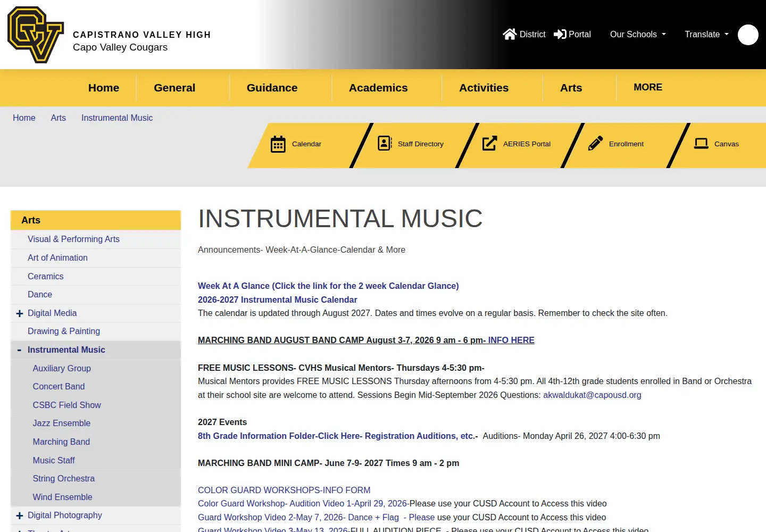
Task: Open the Calendar quick link icon
Action: coord(278,144)
